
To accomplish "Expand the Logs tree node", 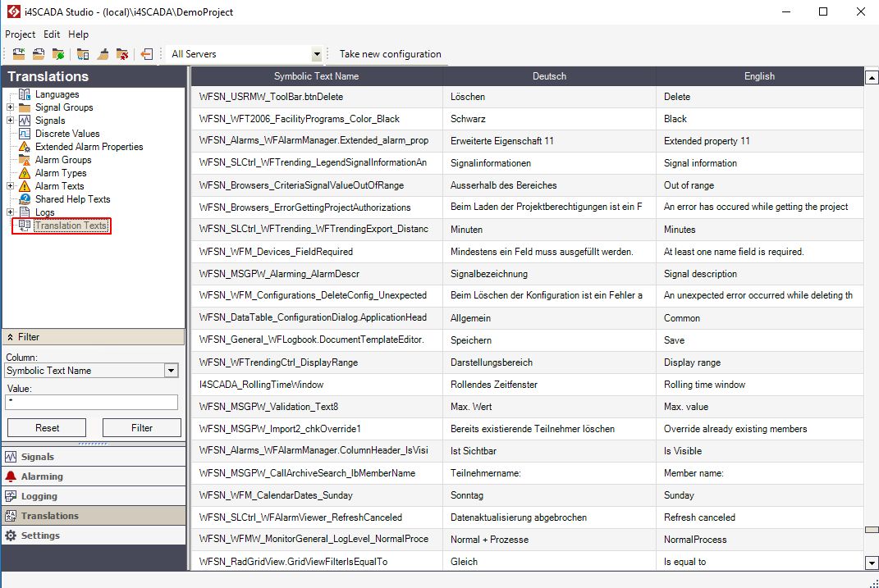I will coord(10,212).
